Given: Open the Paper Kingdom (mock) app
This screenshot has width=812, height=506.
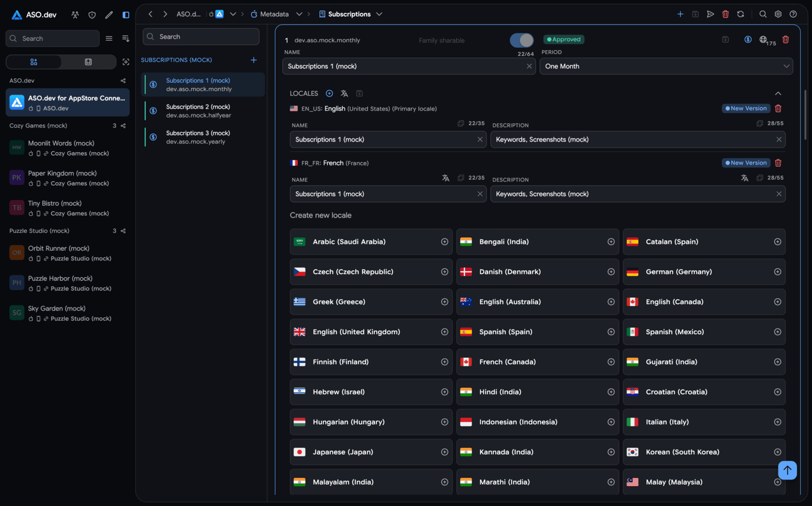Looking at the screenshot, I should (68, 178).
